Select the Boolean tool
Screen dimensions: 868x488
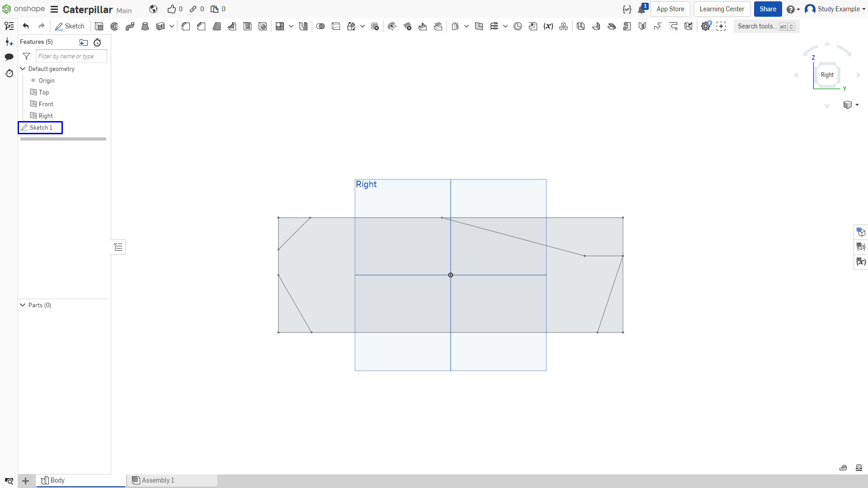pos(321,26)
